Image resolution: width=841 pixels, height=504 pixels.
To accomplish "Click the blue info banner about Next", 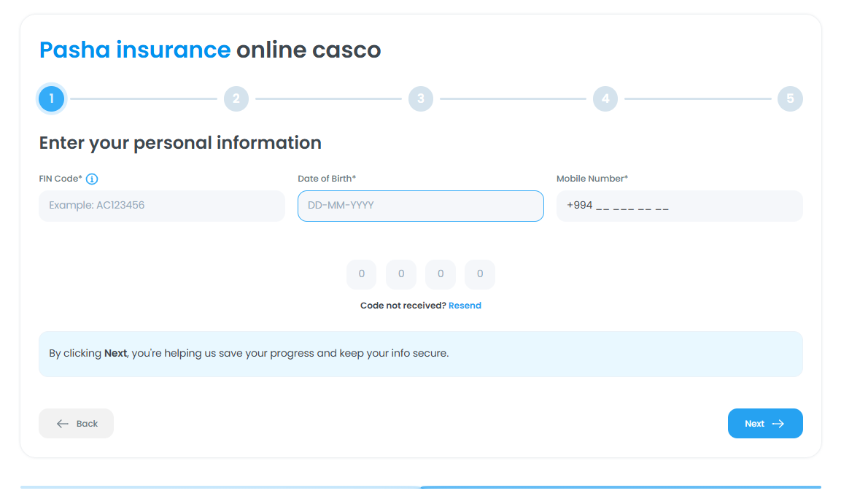I will coord(421,354).
